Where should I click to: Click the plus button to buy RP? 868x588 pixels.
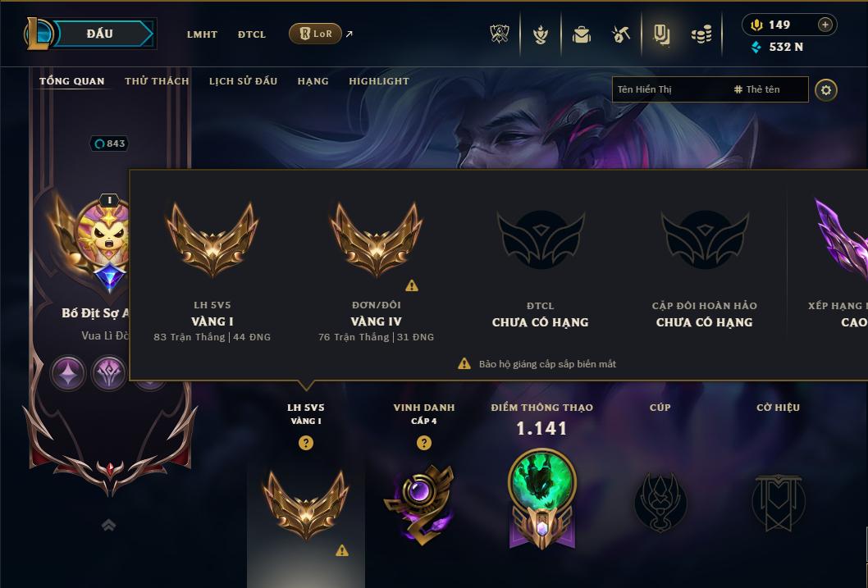point(825,25)
